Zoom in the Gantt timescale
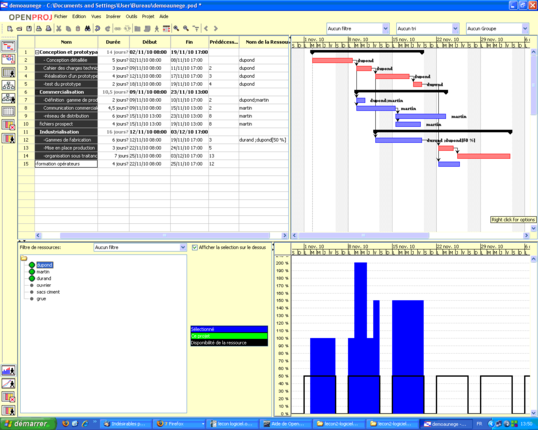The height and width of the screenshot is (430, 538). pos(176,28)
